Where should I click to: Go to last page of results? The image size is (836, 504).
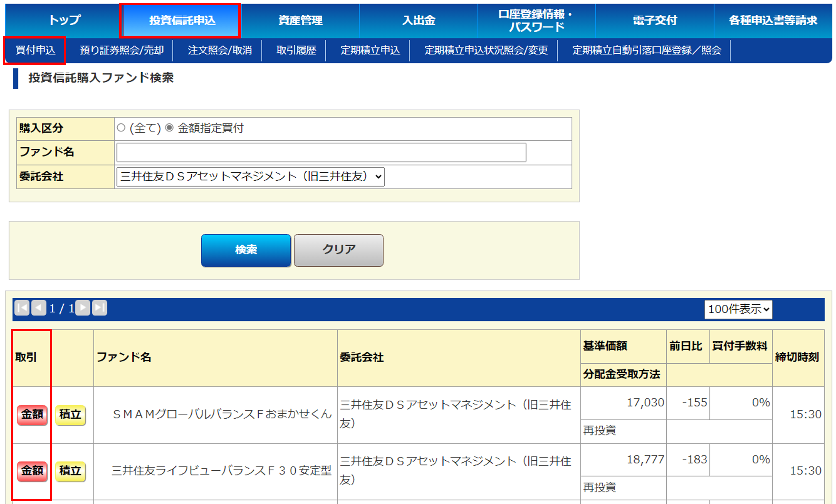coord(99,308)
